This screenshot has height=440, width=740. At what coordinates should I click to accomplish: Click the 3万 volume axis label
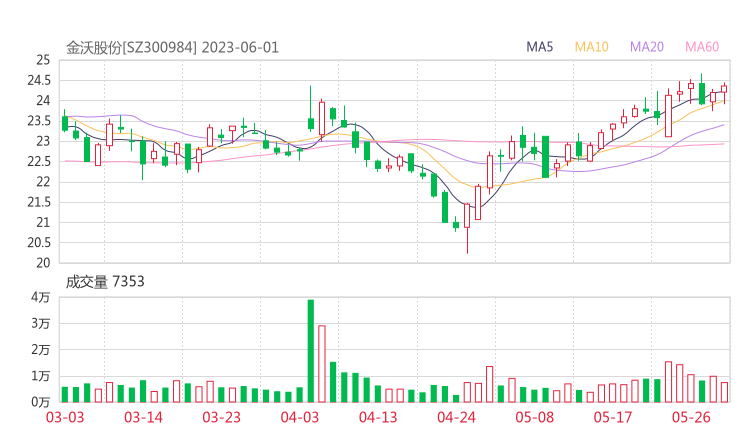[x=41, y=323]
